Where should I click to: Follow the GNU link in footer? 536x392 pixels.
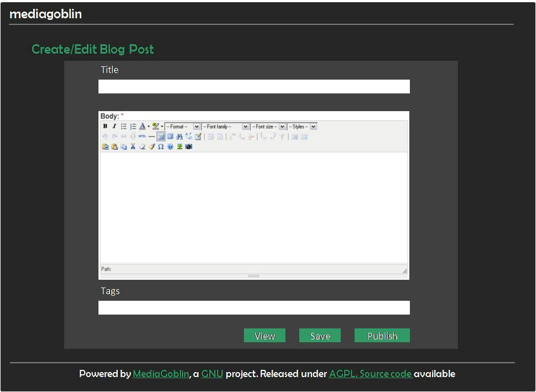click(212, 374)
